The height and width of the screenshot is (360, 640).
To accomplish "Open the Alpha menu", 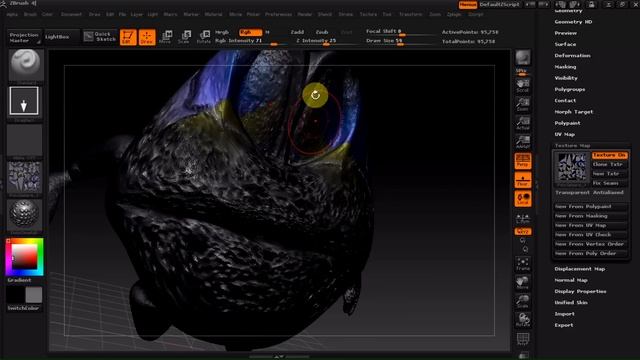I will pyautogui.click(x=12, y=14).
